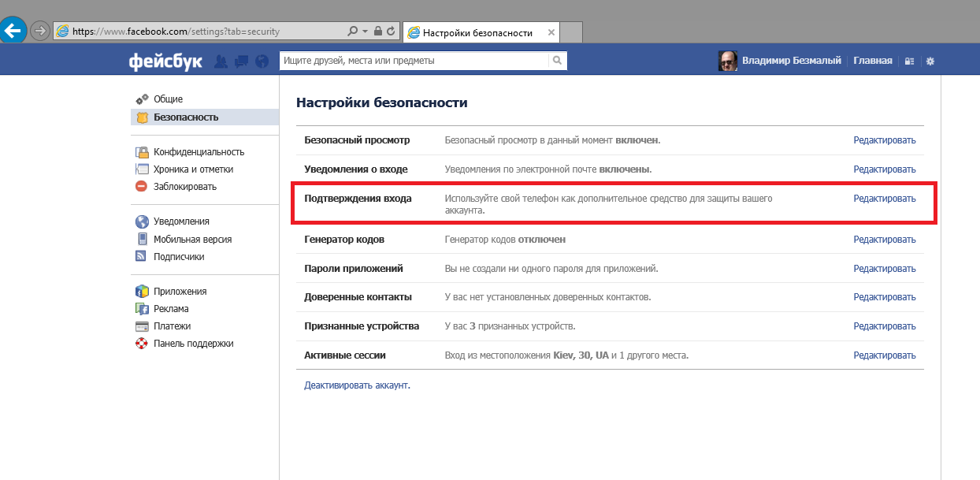Open the notifications globe icon
This screenshot has height=480, width=980.
tap(264, 61)
